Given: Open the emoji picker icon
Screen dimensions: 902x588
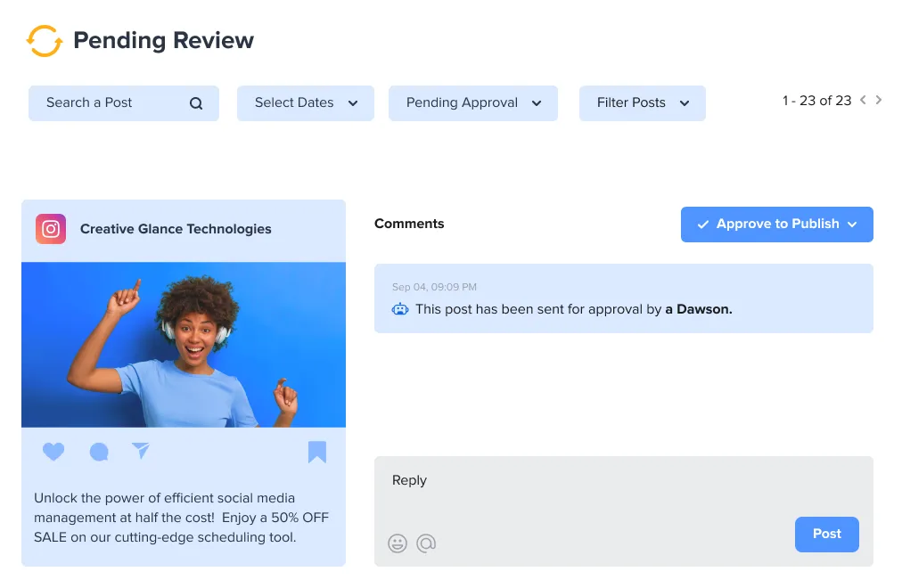Looking at the screenshot, I should tap(398, 543).
